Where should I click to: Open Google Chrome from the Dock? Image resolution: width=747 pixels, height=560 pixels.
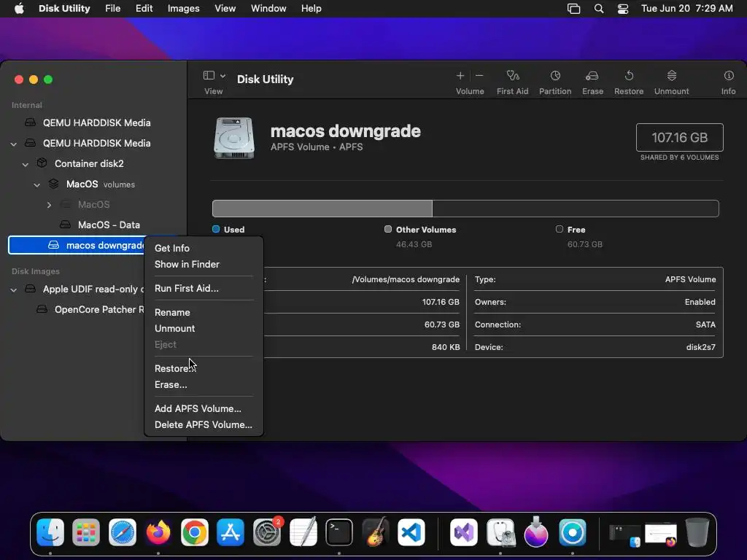click(x=194, y=532)
